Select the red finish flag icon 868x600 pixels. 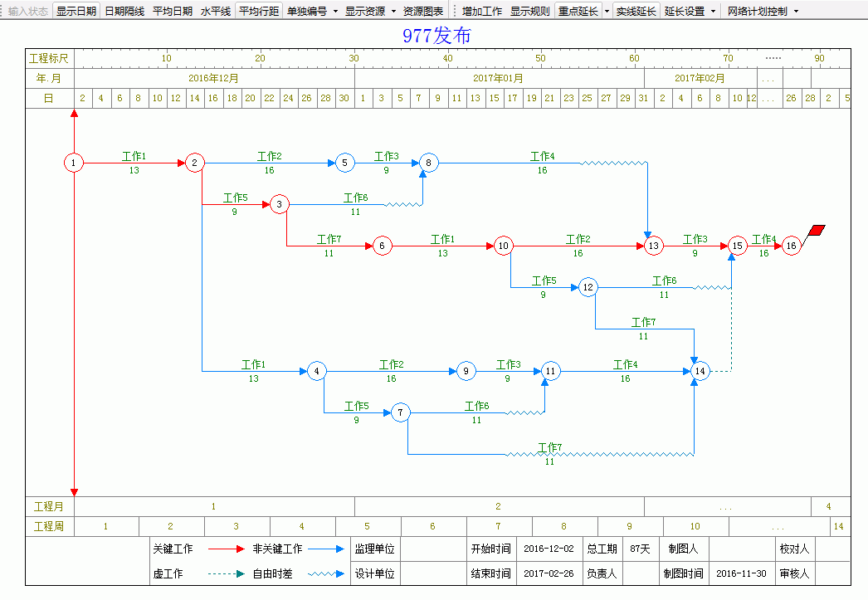pos(817,231)
